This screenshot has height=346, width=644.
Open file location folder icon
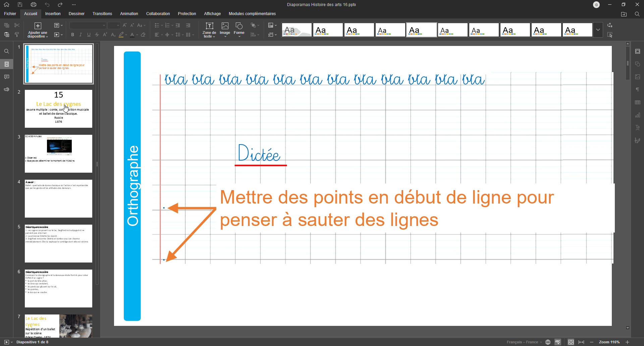[x=624, y=14]
